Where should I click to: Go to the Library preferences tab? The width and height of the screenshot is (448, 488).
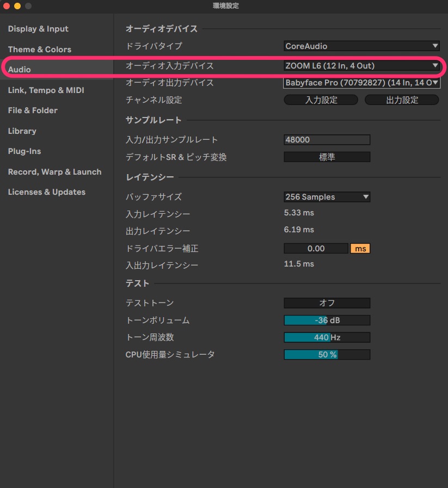[x=22, y=131]
